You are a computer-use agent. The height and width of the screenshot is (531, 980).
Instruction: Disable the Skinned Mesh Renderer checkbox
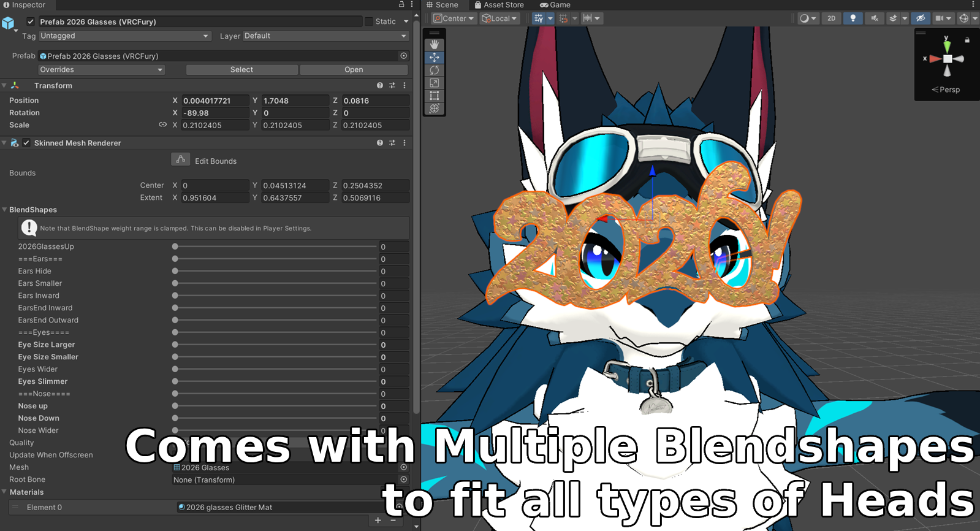26,143
